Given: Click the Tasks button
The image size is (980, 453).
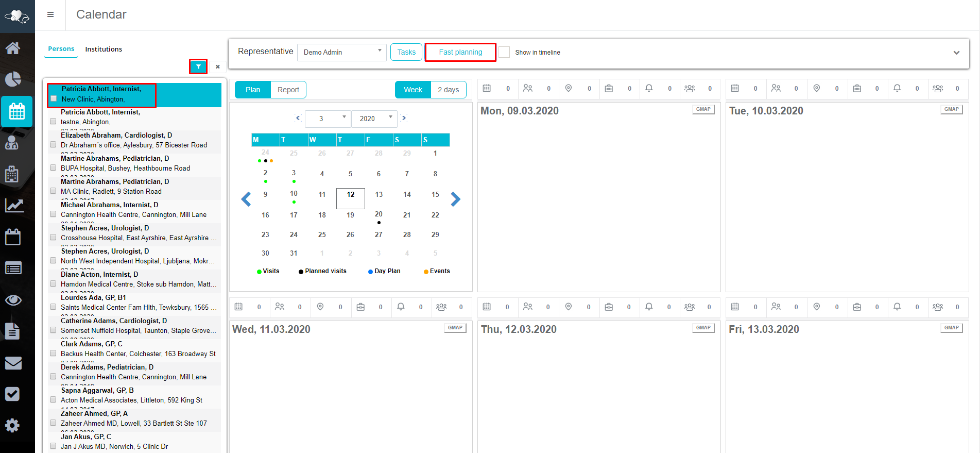Looking at the screenshot, I should coord(406,53).
